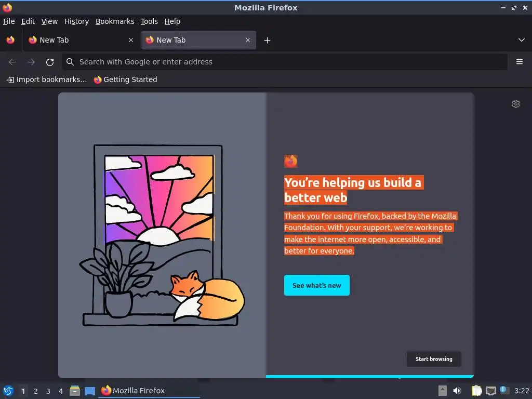Viewport: 532px width, 399px height.
Task: Open the Tools menu
Action: (x=149, y=21)
